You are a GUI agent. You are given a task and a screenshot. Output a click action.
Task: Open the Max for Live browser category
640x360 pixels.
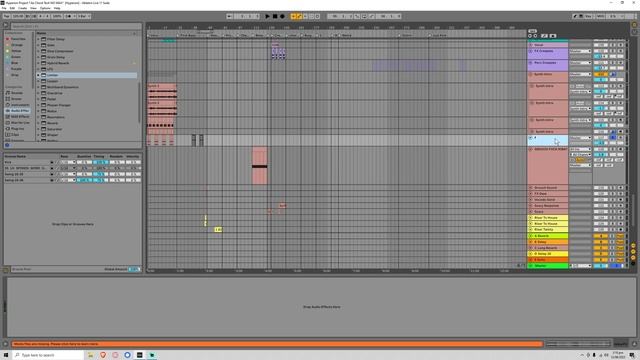(x=19, y=122)
